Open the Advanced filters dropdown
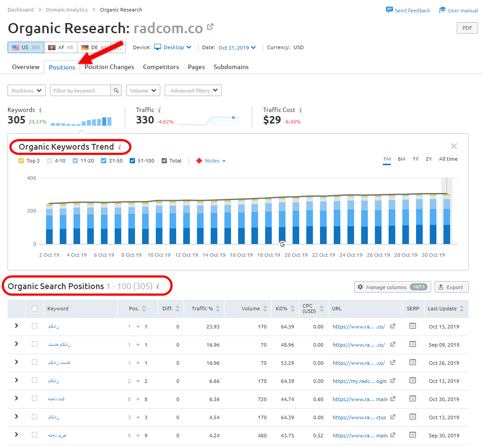 193,91
